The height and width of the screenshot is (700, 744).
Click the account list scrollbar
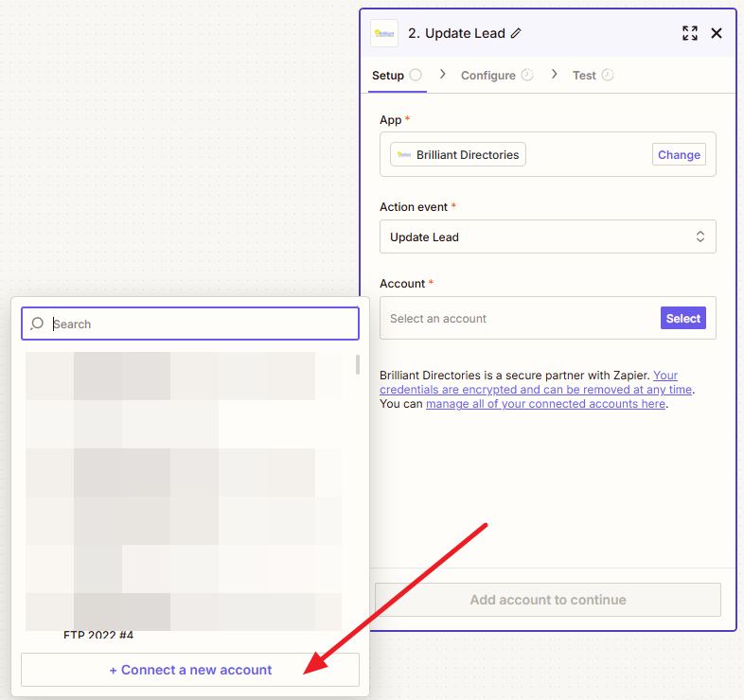357,365
